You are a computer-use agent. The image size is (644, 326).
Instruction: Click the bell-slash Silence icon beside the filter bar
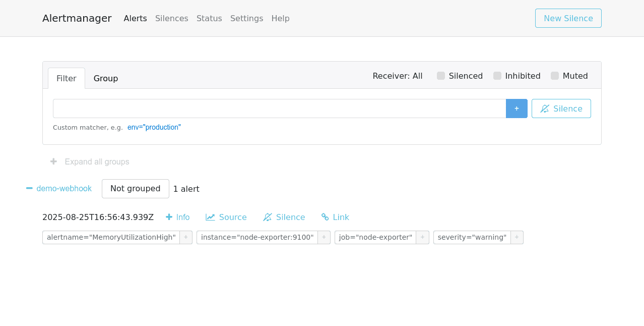pyautogui.click(x=561, y=108)
